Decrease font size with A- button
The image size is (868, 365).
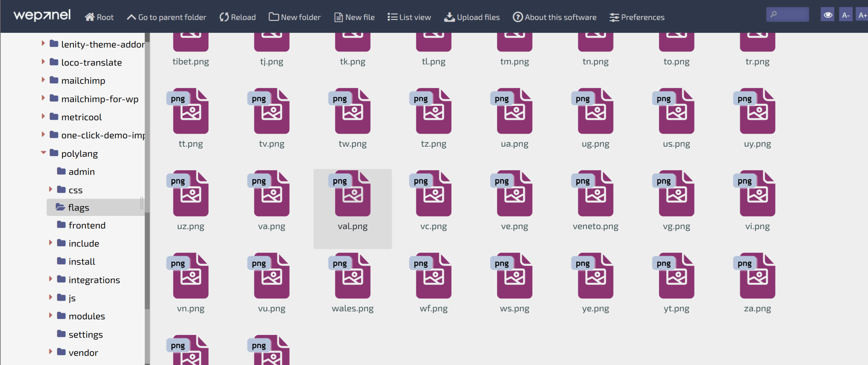tap(846, 15)
